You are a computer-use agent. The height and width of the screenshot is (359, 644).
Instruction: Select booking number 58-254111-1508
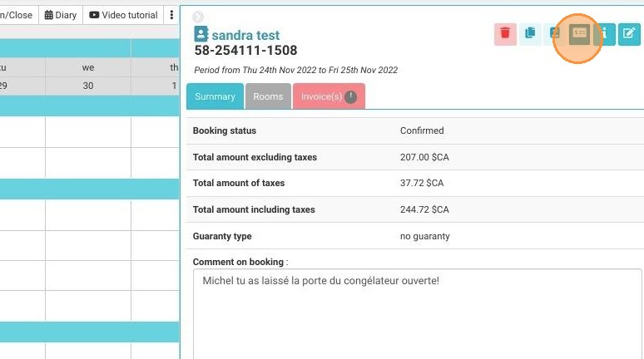[245, 51]
